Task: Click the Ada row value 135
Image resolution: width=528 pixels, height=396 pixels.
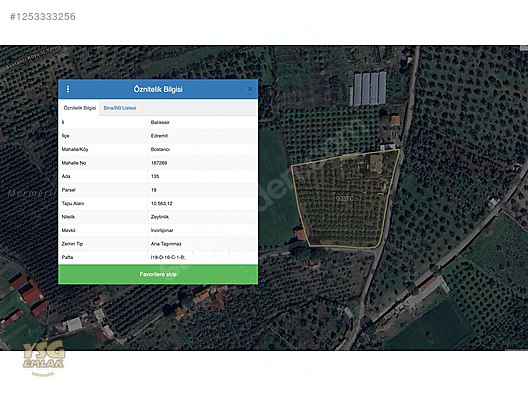Action: pyautogui.click(x=155, y=176)
